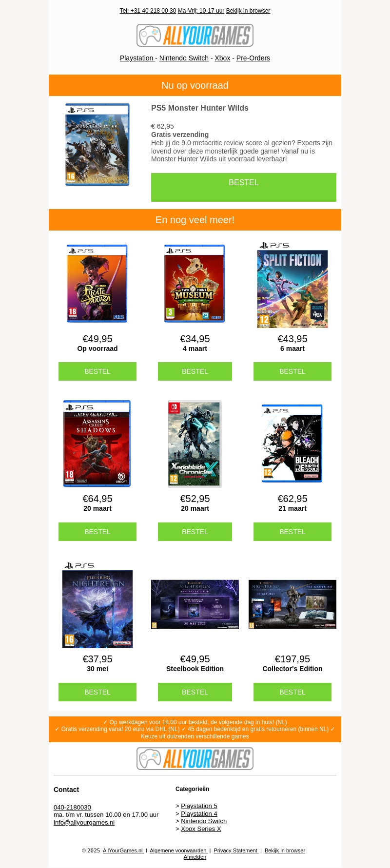
Task: Click the Afmelden unsubscribe link
Action: click(195, 857)
